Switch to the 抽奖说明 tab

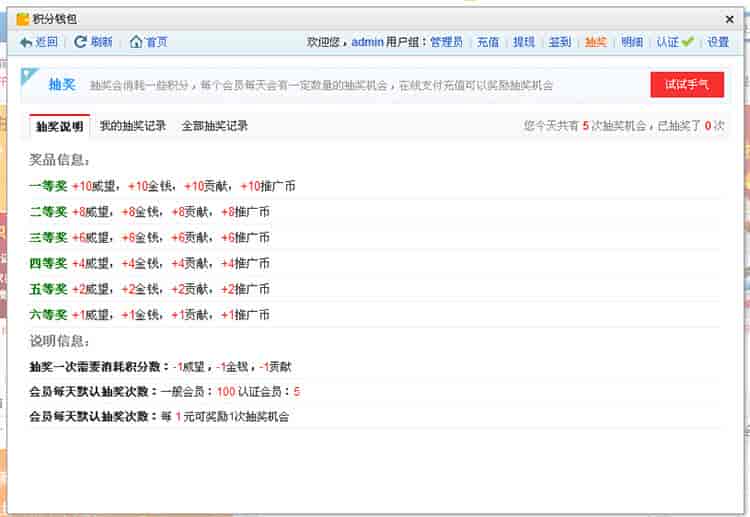pyautogui.click(x=59, y=126)
